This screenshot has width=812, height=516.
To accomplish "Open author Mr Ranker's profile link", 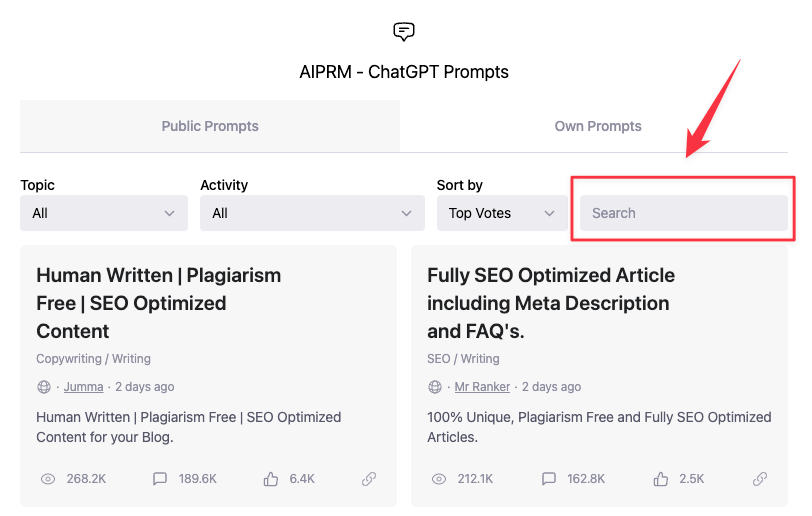I will click(482, 387).
